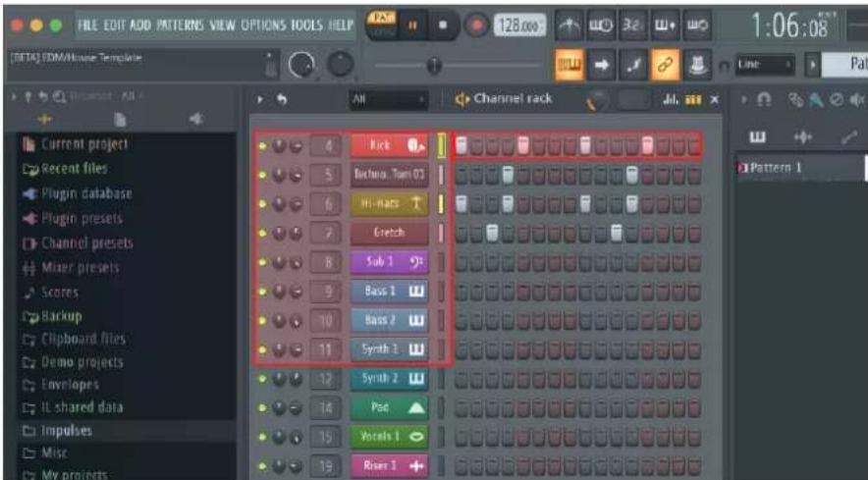This screenshot has height=480, width=868.
Task: Click the Synth 2 channel button
Action: point(389,379)
